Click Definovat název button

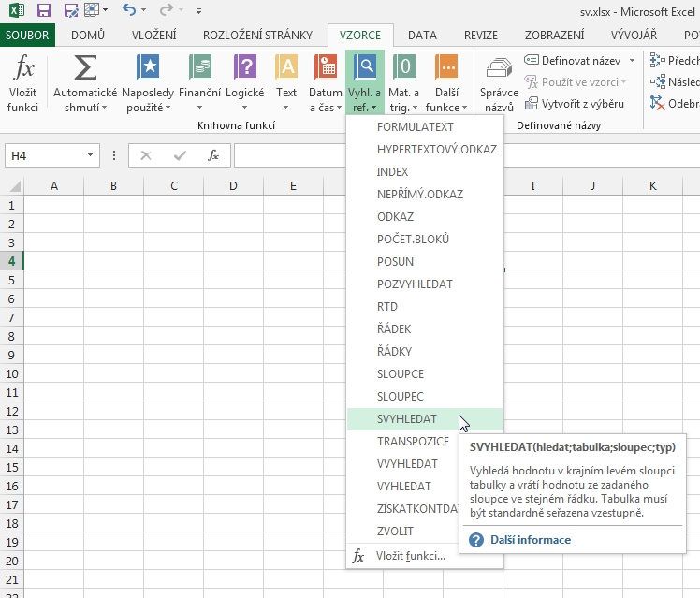[573, 60]
